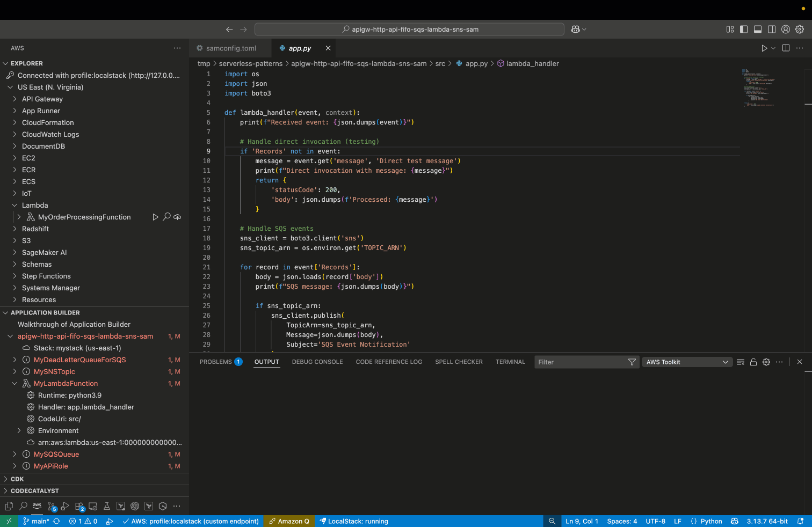Clear the output panel
812x527 pixels.
[741, 362]
